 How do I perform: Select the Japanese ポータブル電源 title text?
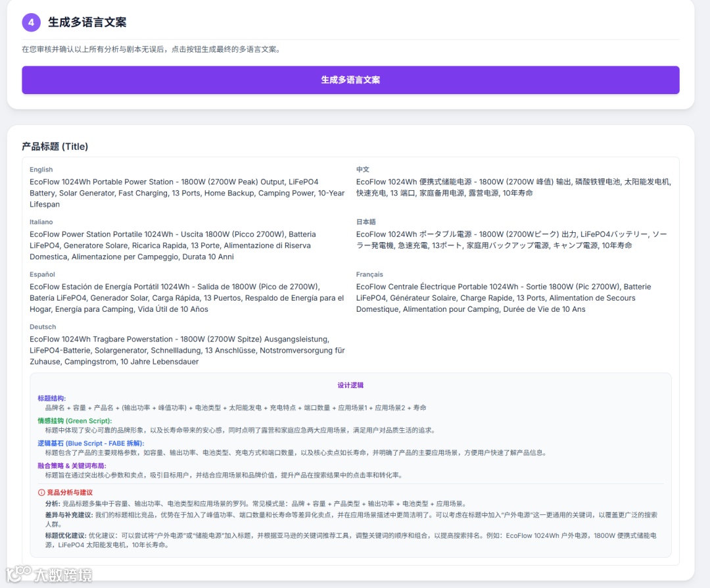(x=511, y=239)
